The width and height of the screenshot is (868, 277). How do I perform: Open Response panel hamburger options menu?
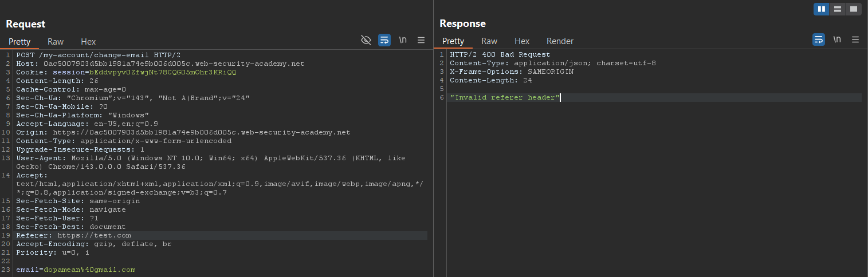pos(855,39)
